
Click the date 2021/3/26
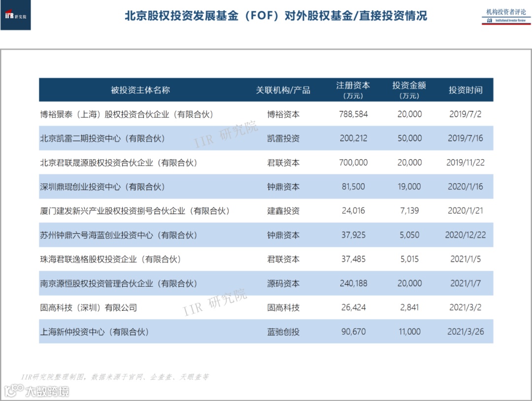click(465, 332)
